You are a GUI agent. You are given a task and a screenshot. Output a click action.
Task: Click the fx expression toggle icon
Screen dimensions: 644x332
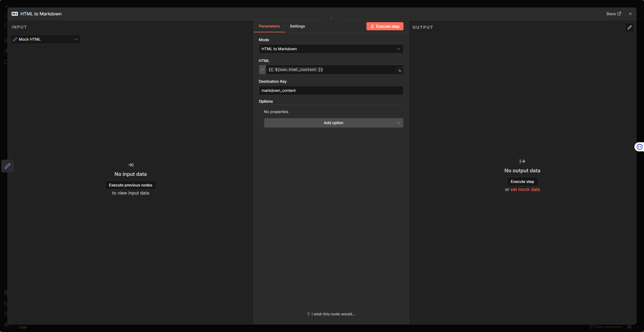pyautogui.click(x=262, y=70)
